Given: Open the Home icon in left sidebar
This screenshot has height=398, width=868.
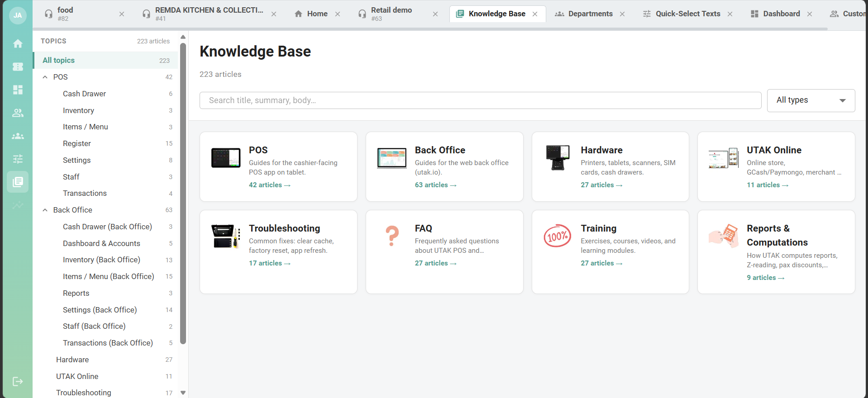Looking at the screenshot, I should coord(18,43).
